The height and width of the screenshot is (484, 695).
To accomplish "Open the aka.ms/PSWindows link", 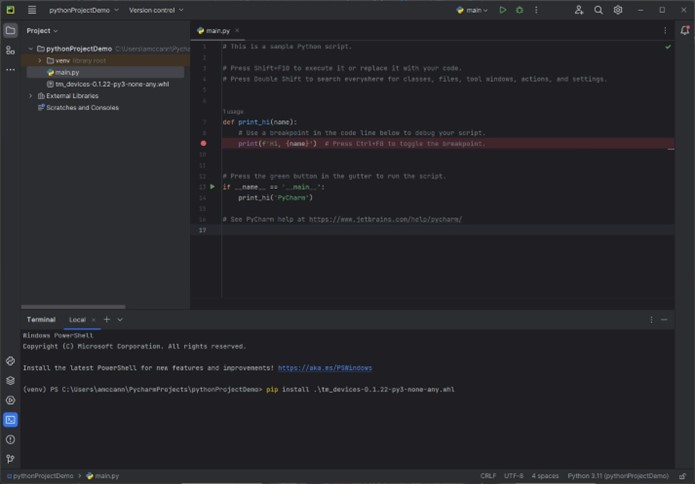I will click(x=325, y=368).
